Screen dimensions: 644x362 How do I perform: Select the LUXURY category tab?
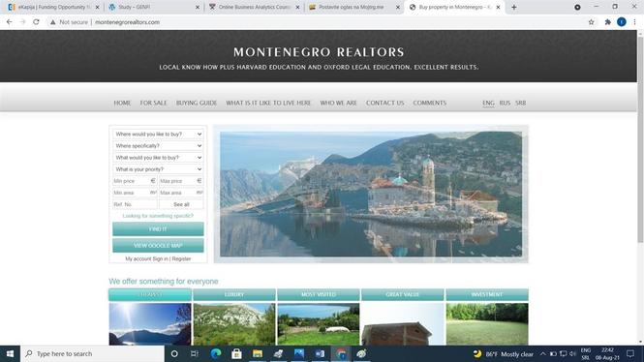(x=234, y=294)
